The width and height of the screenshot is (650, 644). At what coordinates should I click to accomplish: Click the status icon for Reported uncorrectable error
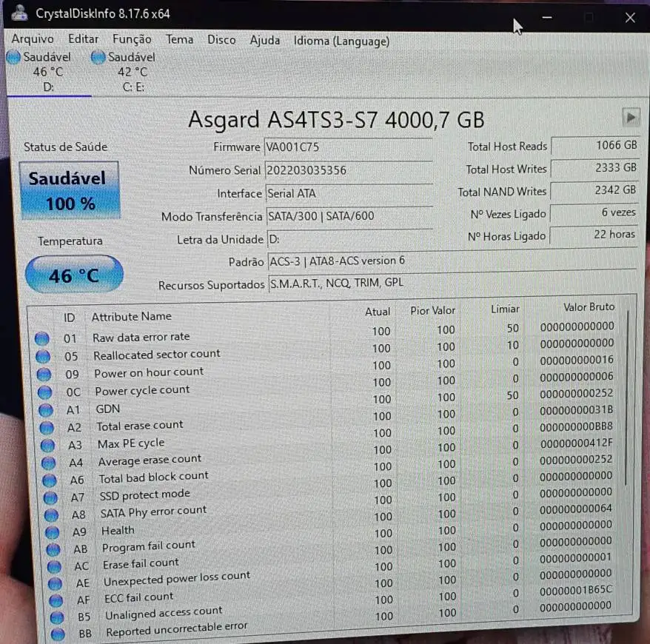(x=58, y=634)
